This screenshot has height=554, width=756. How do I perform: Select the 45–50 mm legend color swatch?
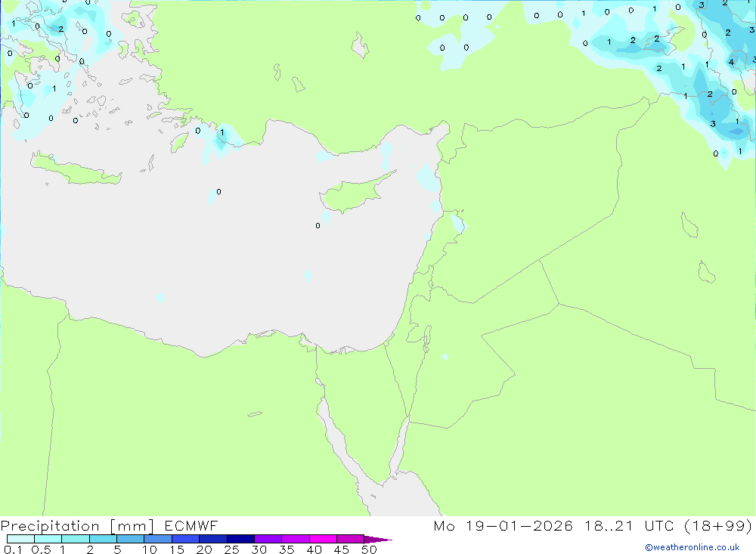pos(350,539)
